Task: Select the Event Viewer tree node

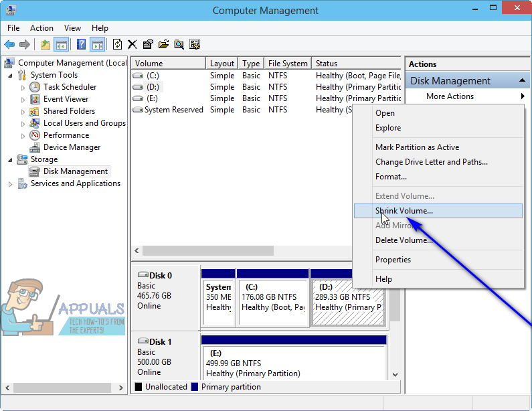Action: pyautogui.click(x=66, y=99)
